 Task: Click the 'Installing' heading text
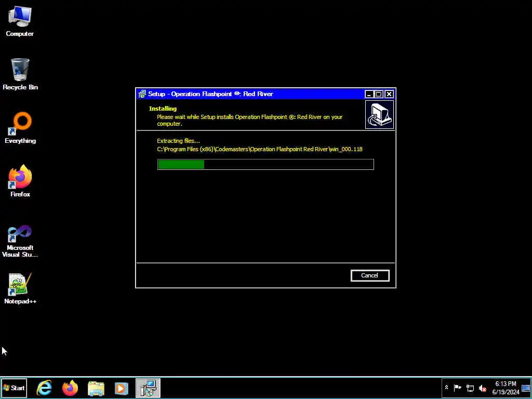click(163, 109)
